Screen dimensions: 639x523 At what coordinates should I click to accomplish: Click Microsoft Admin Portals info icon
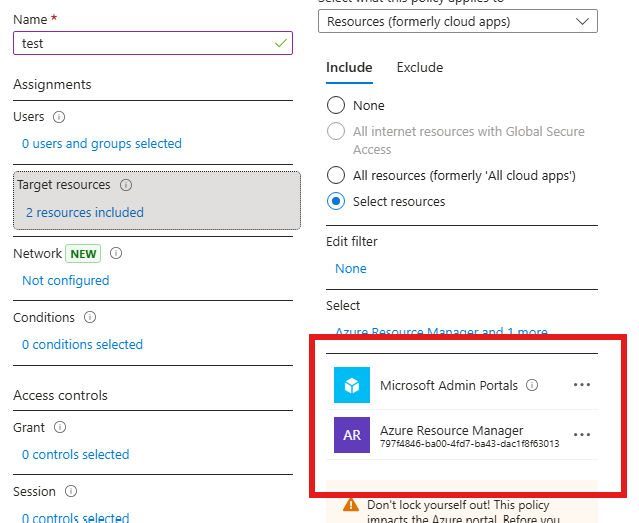point(532,385)
